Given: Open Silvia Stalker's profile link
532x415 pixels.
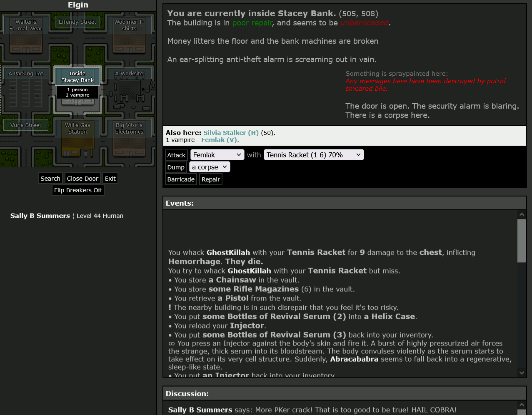Looking at the screenshot, I should [x=231, y=133].
